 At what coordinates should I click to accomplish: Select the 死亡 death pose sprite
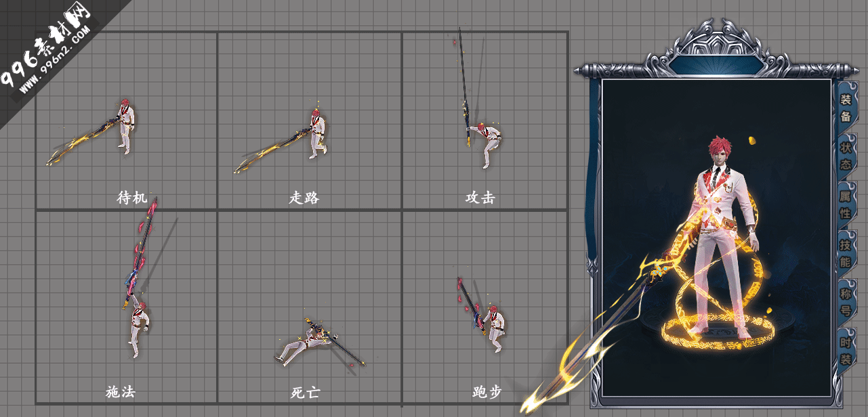(320, 343)
